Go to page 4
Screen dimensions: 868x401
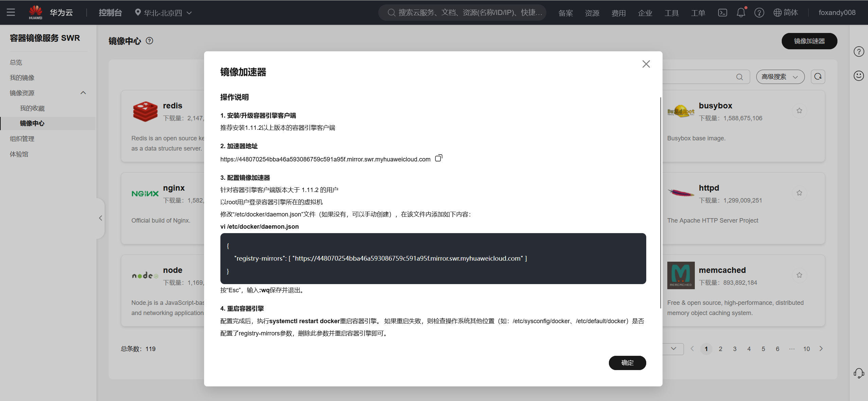749,349
